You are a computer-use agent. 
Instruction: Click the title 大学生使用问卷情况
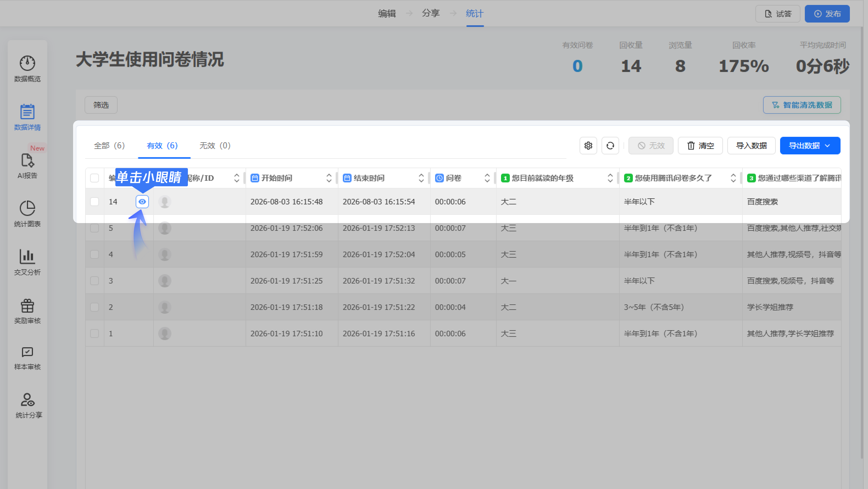pyautogui.click(x=150, y=60)
